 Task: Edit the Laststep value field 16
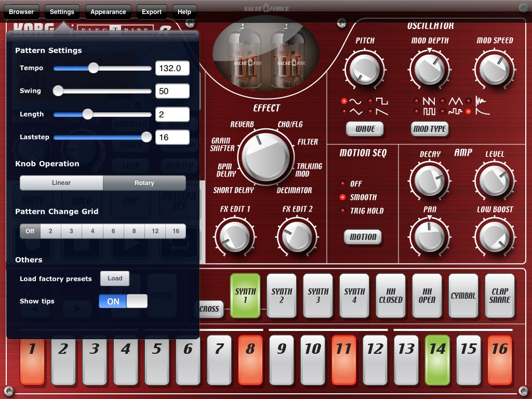pyautogui.click(x=172, y=137)
